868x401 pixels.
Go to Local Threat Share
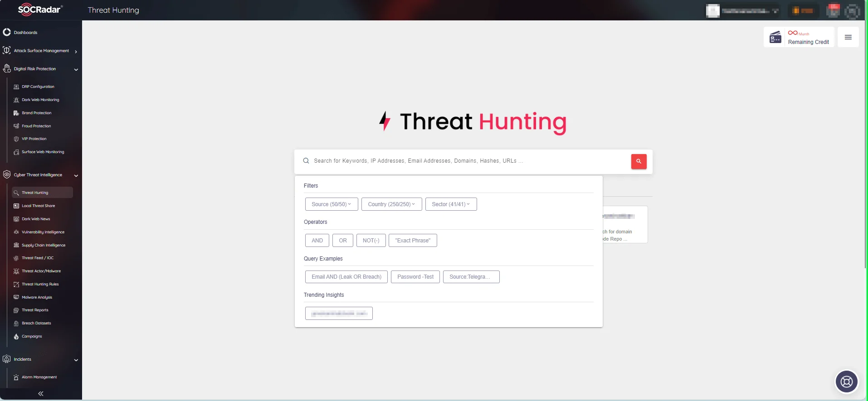coord(39,206)
